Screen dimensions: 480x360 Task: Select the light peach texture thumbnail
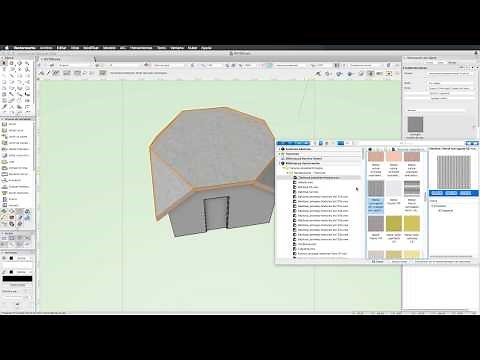pyautogui.click(x=394, y=156)
